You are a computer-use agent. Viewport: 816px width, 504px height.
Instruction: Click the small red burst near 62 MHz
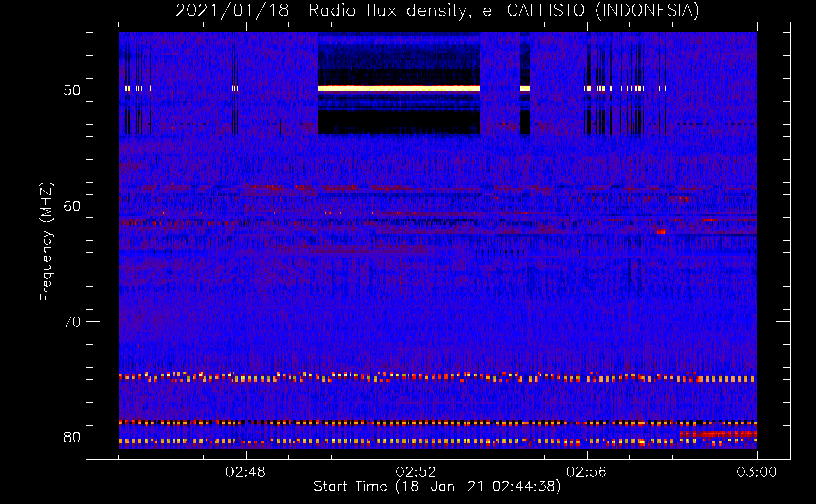tap(661, 232)
